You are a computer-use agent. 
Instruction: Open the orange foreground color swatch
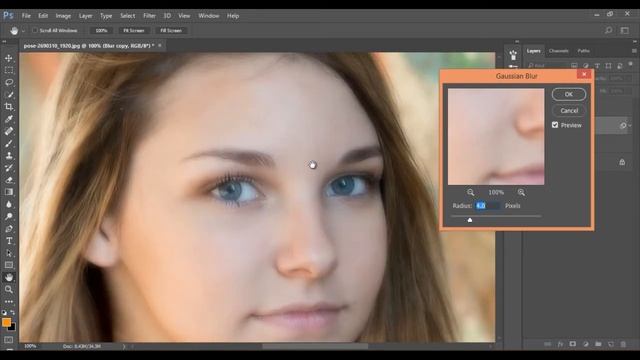pos(6,322)
